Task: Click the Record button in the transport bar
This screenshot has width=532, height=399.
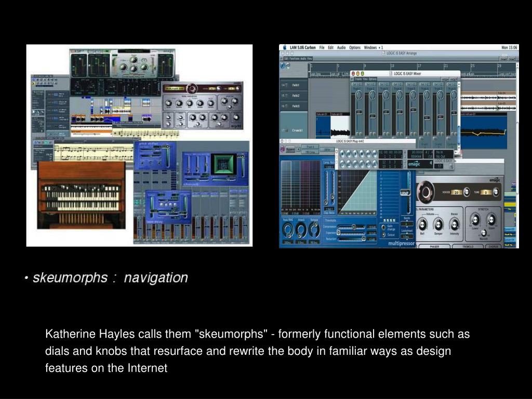Action: [x=342, y=153]
